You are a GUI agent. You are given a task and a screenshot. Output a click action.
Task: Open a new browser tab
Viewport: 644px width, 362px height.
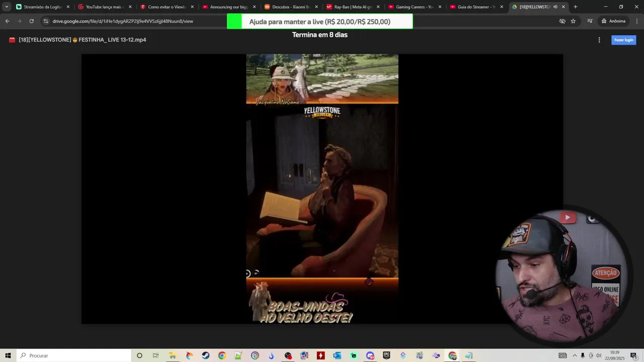pos(575,7)
